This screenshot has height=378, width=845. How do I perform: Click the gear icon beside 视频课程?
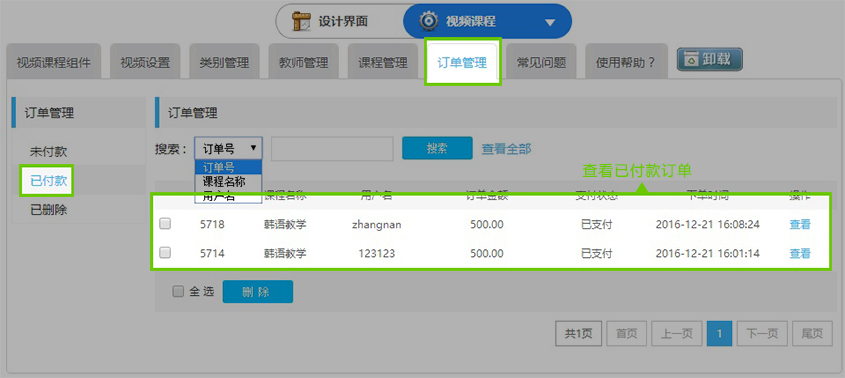(428, 21)
